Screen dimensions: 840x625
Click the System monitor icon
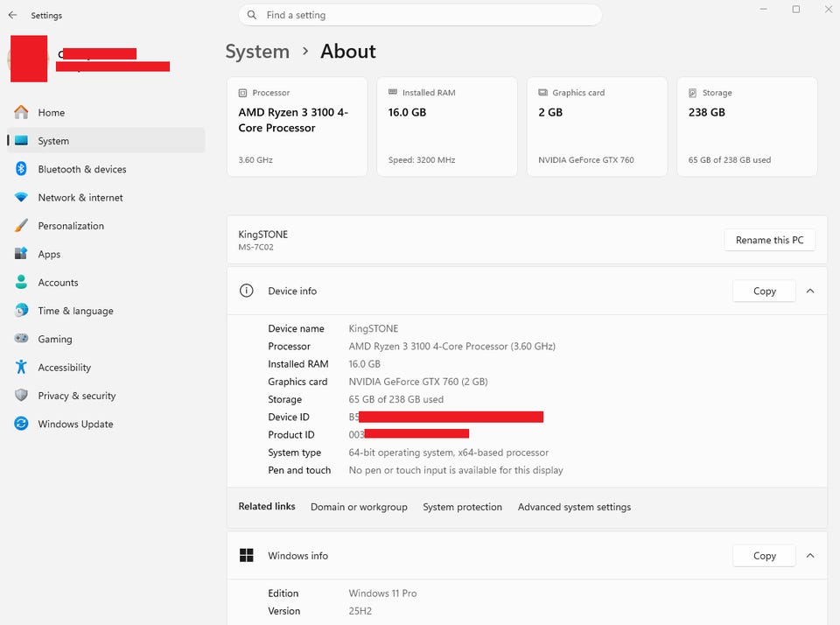[x=21, y=140]
